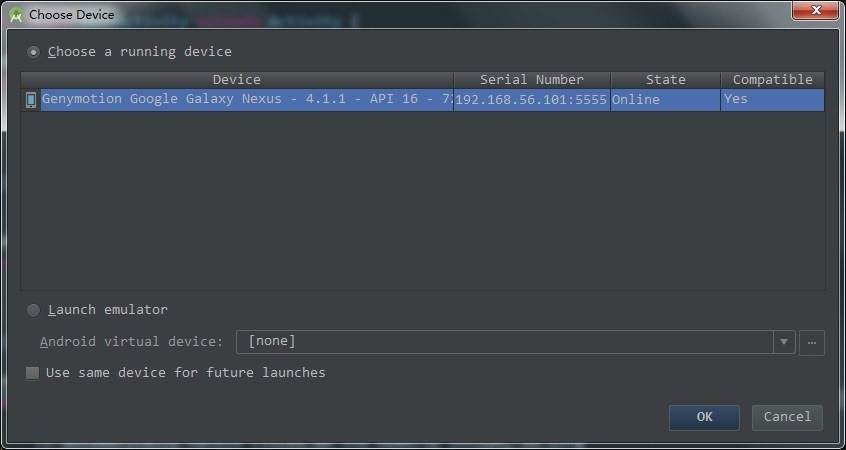Select Genymotion Google Galaxy Nexus device name
The image size is (846, 450).
click(x=247, y=99)
